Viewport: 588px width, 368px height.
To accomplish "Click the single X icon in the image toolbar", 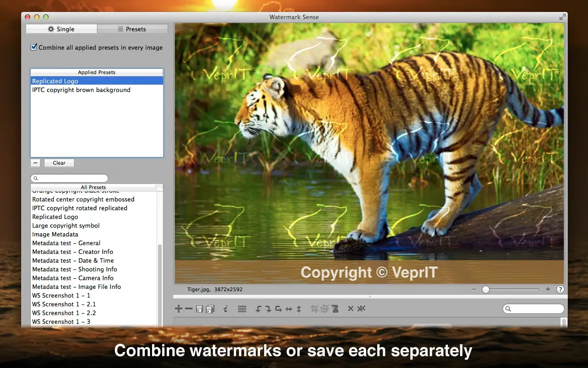I will coord(351,309).
